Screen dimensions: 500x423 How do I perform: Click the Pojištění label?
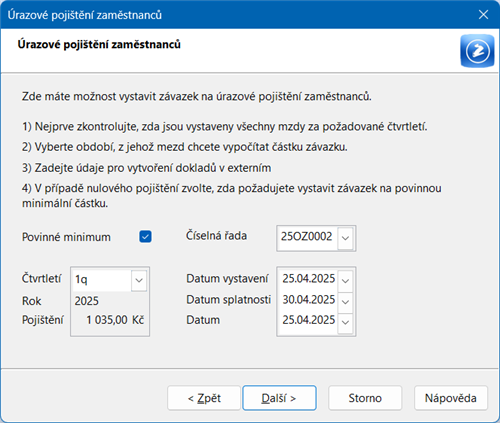coord(43,320)
